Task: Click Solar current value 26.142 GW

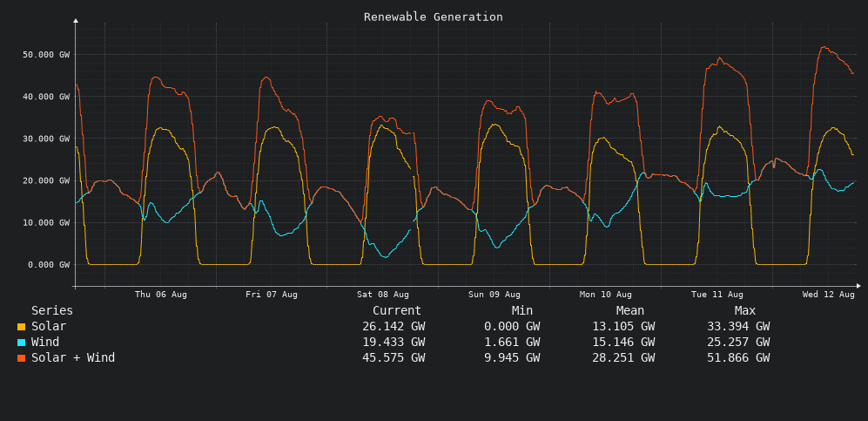Action: click(x=394, y=326)
